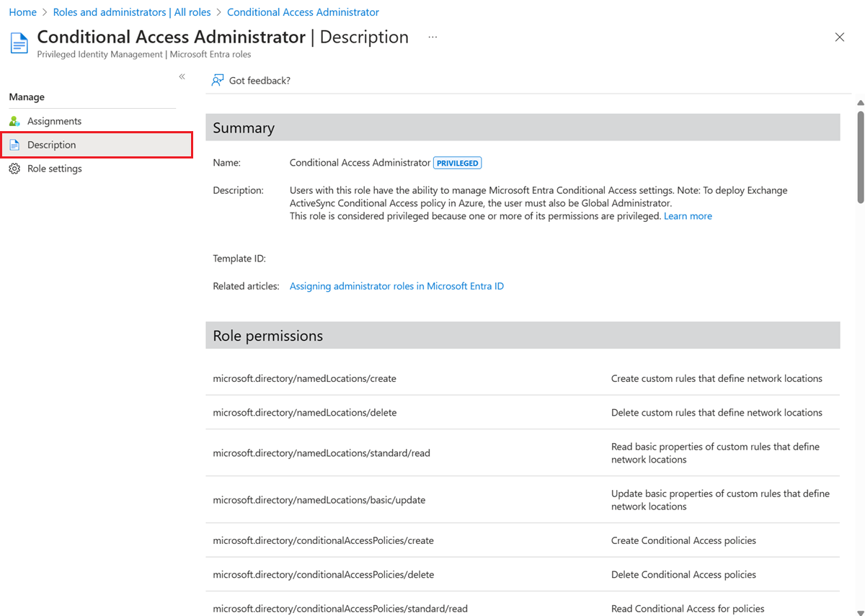Close the Description pane with X
This screenshot has width=865, height=616.
840,37
